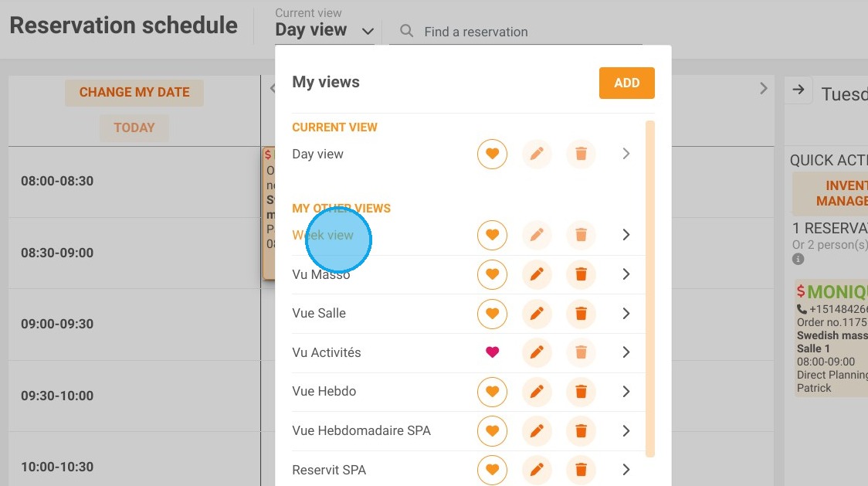Select Week view from other views
Viewport: 868px width, 486px height.
[323, 235]
